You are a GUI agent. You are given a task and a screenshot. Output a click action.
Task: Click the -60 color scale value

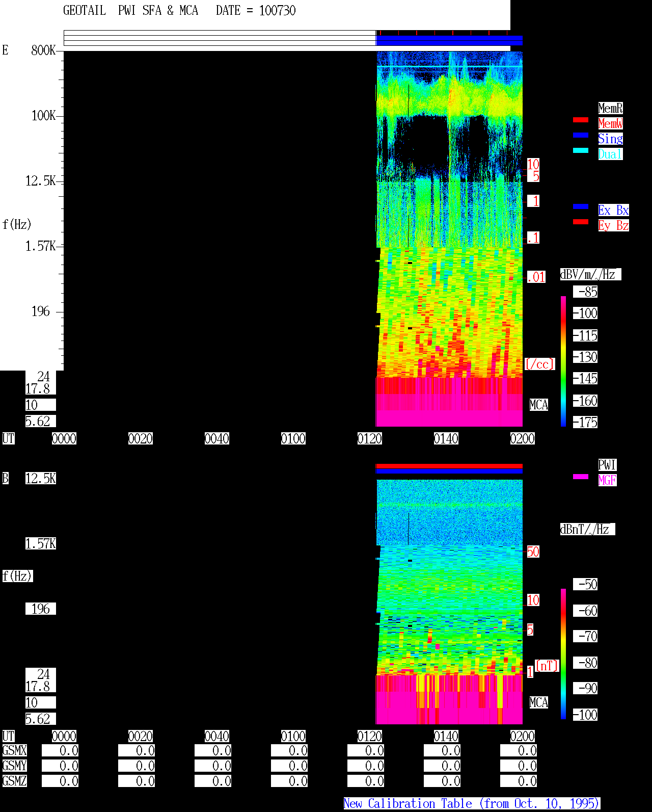click(x=585, y=611)
